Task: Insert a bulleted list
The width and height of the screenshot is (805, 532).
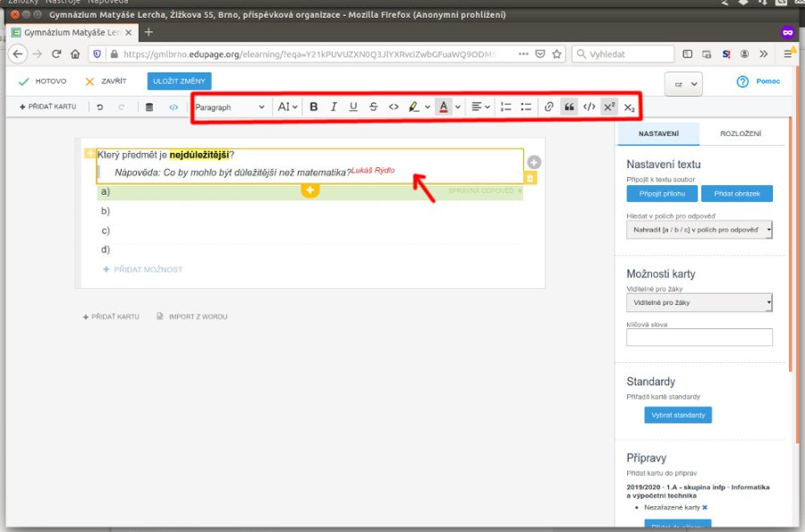Action: pyautogui.click(x=526, y=106)
